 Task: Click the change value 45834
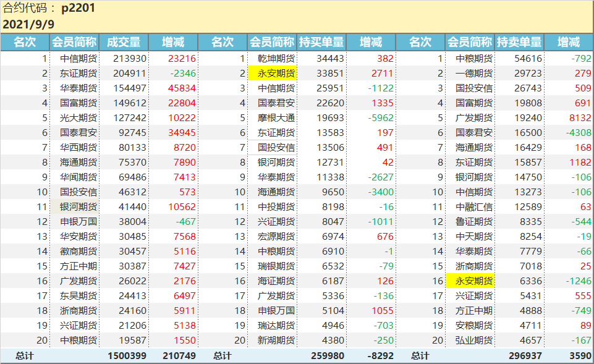[x=182, y=88]
